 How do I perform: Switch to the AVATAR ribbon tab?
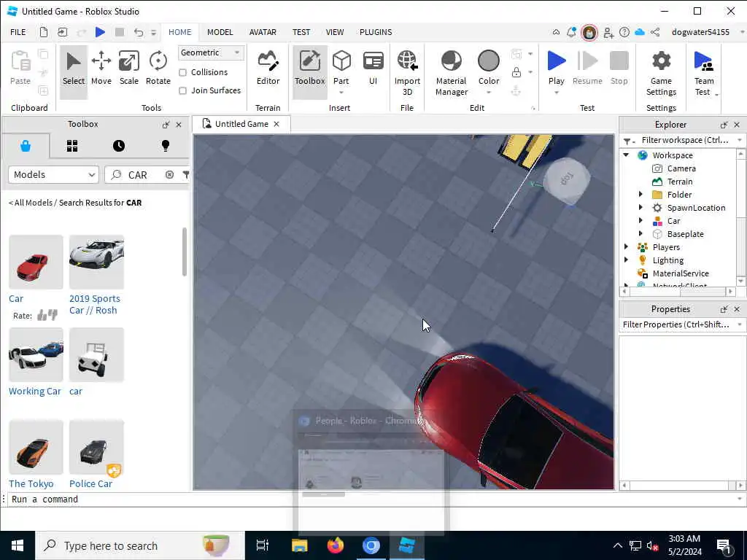pyautogui.click(x=263, y=32)
